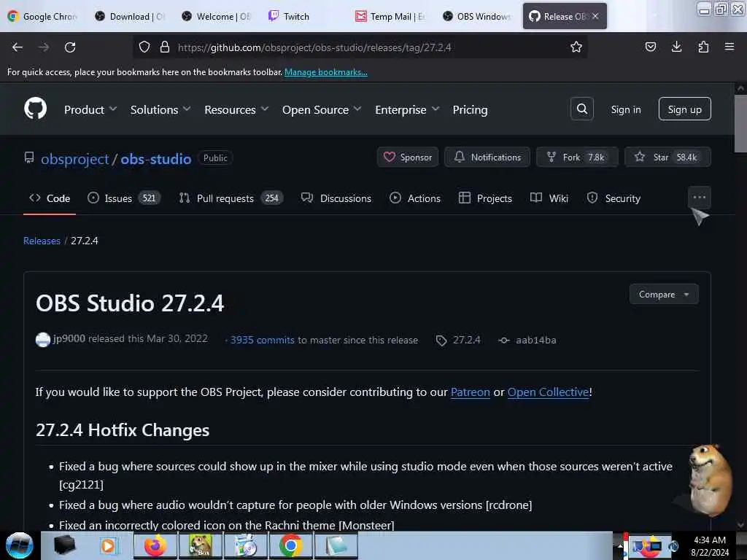The height and width of the screenshot is (560, 747).
Task: Expand the Resources dropdown
Action: (x=236, y=109)
